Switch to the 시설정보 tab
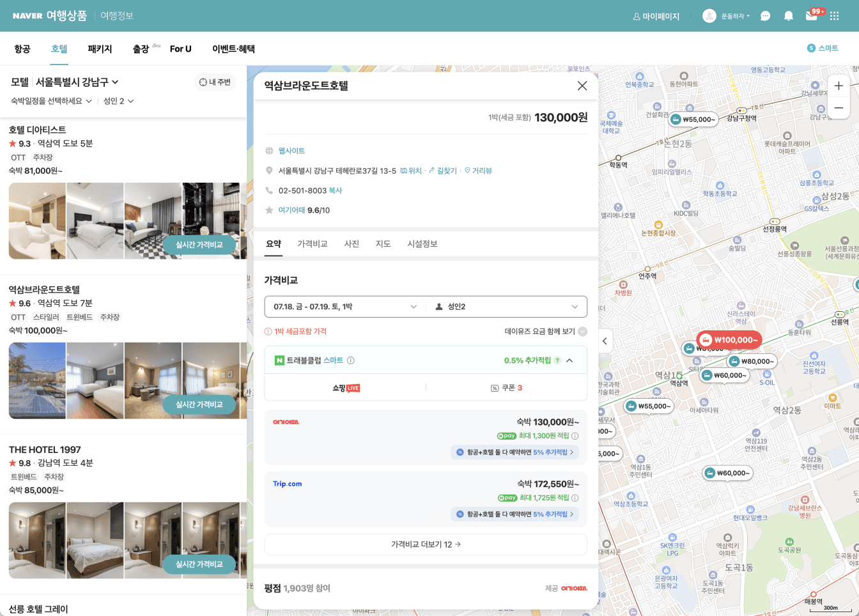The width and height of the screenshot is (859, 616). 422,244
